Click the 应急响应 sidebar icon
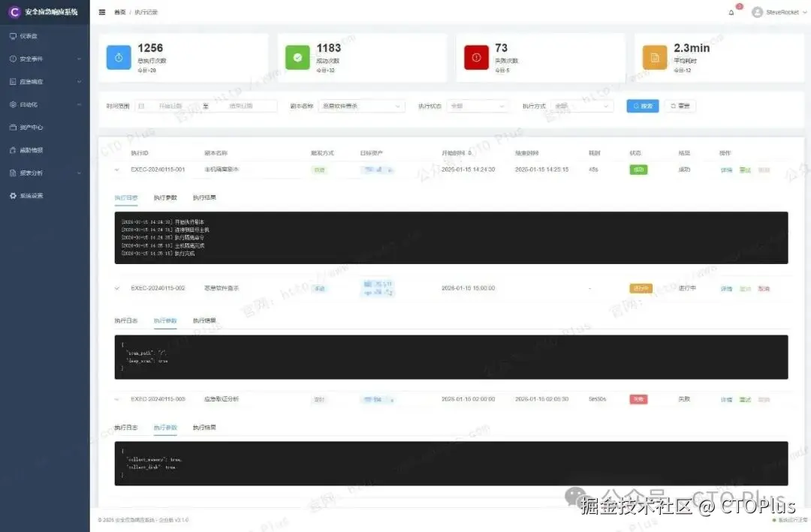Screen dimensions: 811x532 tap(13, 82)
